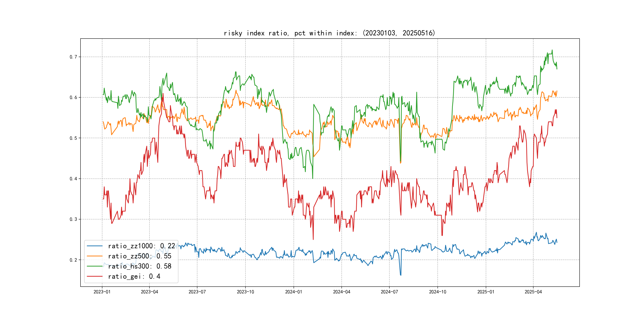Click the 2023-07 x-axis tick label
Viewport: 644px width, 322px height.
(197, 292)
